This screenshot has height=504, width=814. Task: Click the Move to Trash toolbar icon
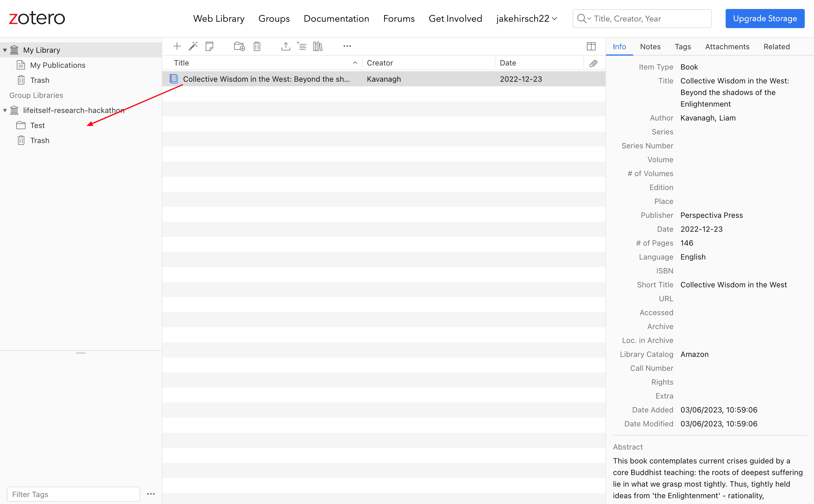(x=257, y=46)
